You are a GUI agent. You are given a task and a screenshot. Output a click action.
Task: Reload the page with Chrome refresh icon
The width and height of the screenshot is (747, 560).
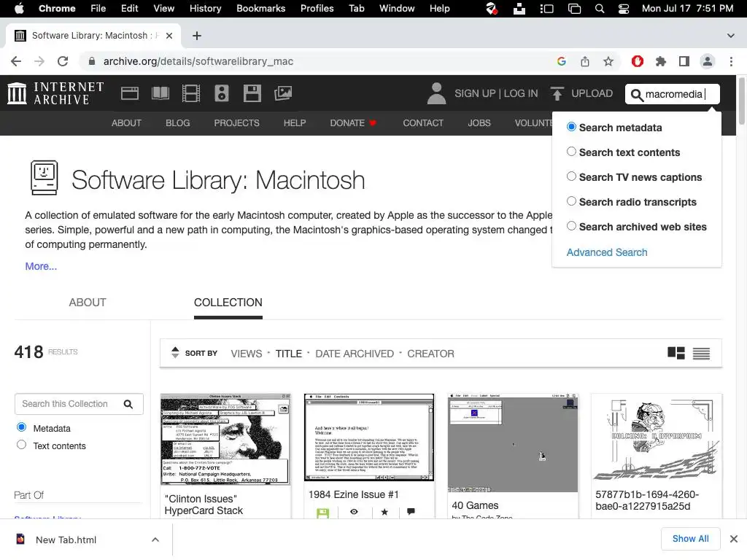click(x=63, y=61)
